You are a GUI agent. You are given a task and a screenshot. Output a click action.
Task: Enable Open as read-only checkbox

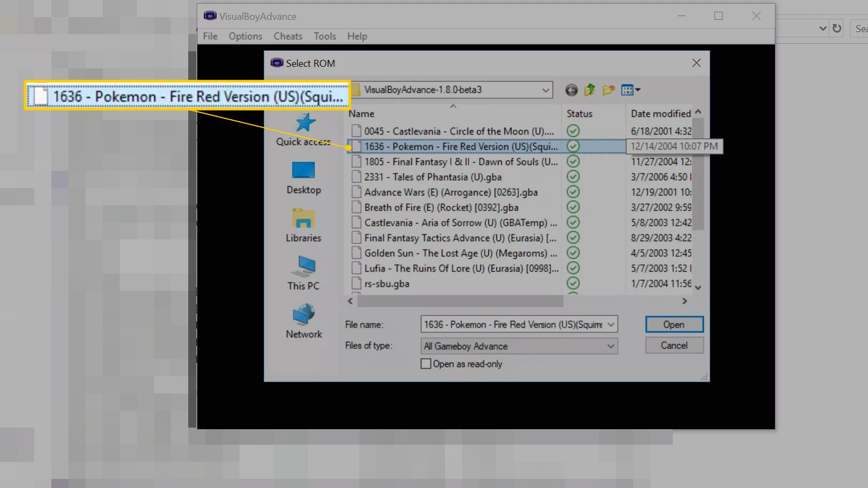point(426,364)
